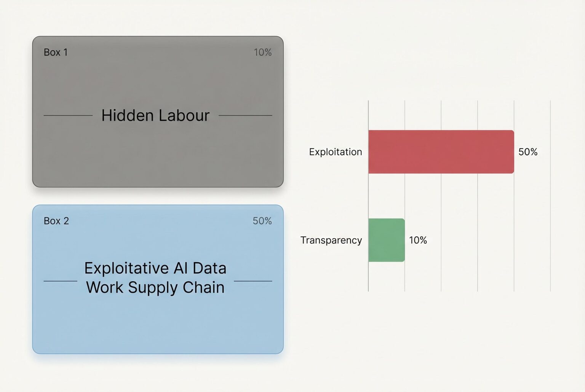The image size is (585, 392).
Task: Select the red Exploitation bar
Action: coord(441,152)
